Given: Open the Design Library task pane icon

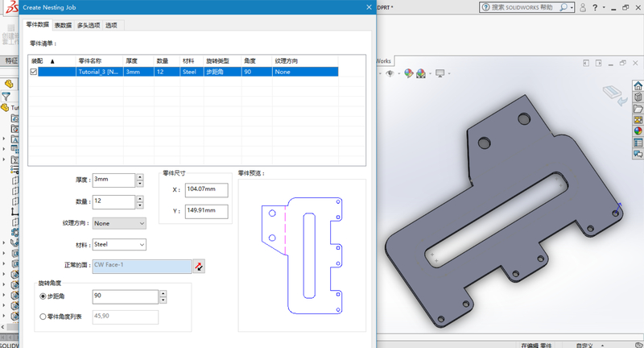Looking at the screenshot, I should point(638,97).
